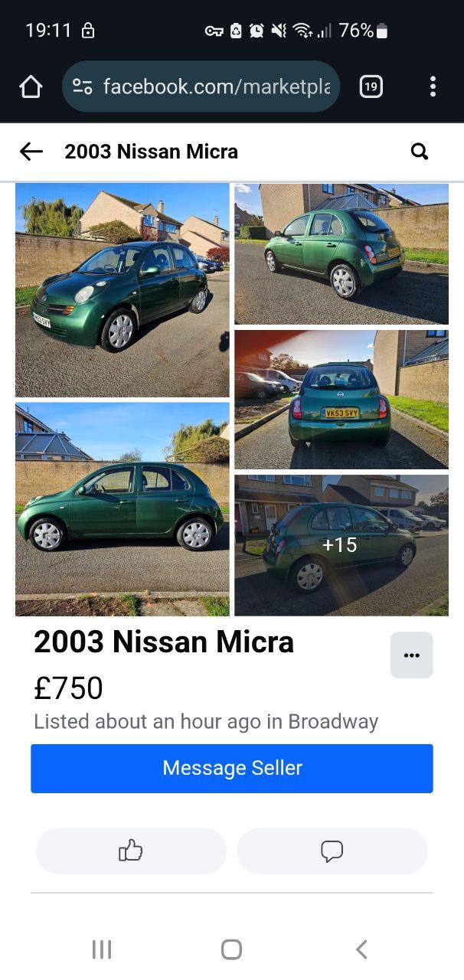Like the listing with thumbs-up button
Screen dimensions: 464x980
[x=131, y=851]
